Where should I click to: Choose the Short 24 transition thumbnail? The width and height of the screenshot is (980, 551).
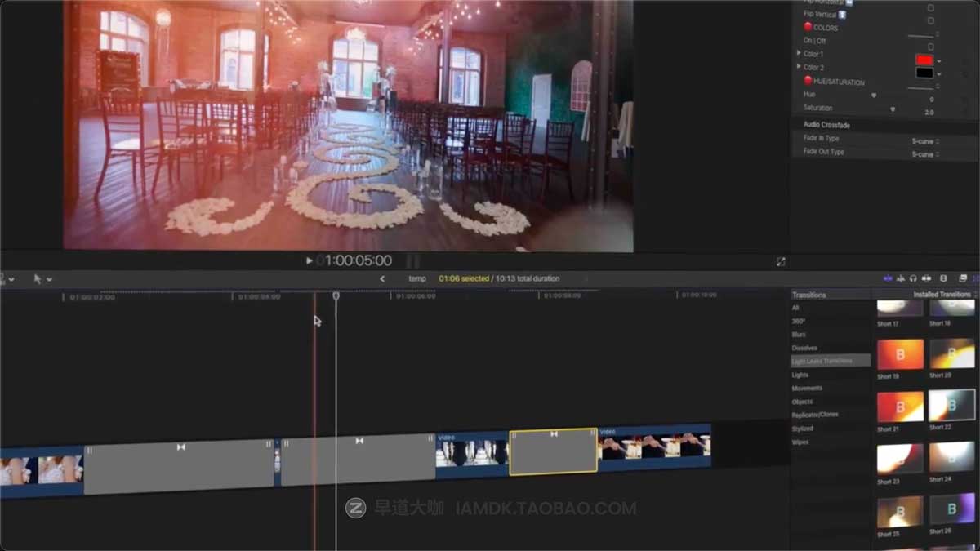point(952,457)
